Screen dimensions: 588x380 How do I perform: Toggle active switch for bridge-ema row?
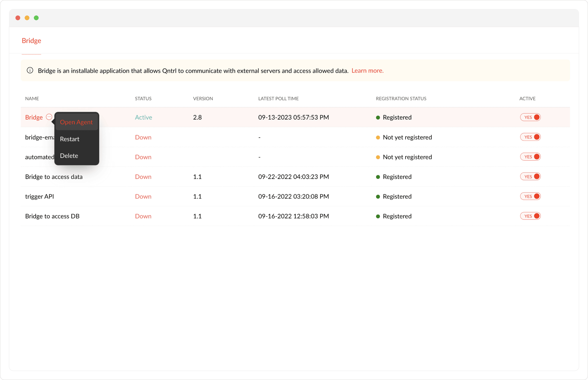530,137
